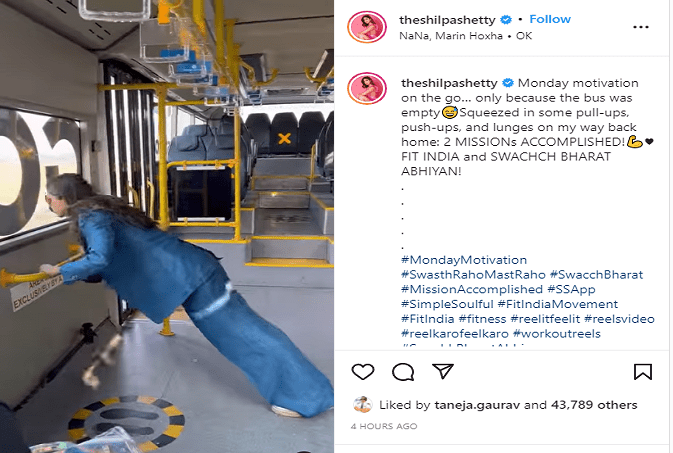Click theshilpashetty username in the caption
The height and width of the screenshot is (453, 673).
[449, 83]
